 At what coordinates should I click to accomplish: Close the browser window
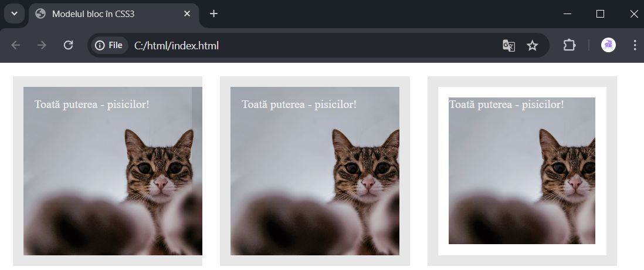coord(633,14)
